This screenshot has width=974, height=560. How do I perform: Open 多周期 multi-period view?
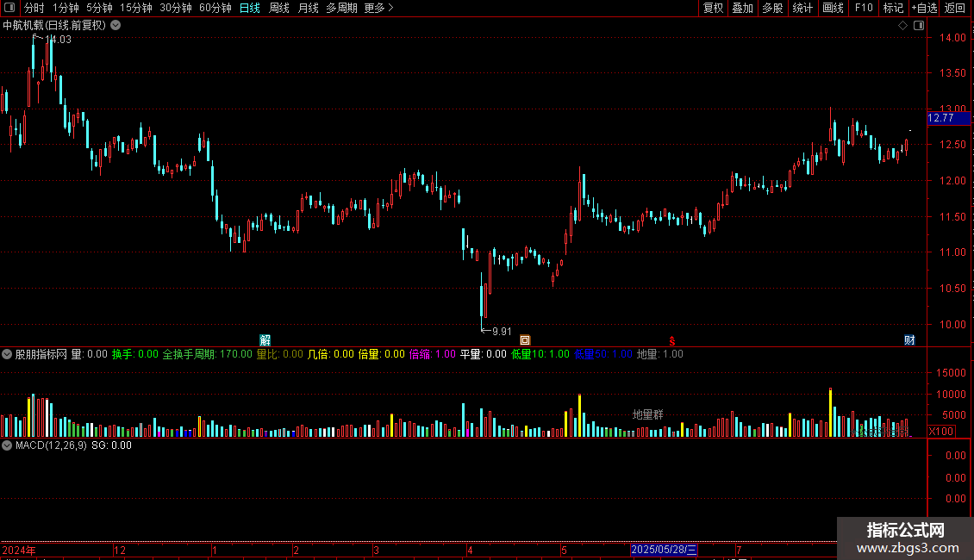341,8
